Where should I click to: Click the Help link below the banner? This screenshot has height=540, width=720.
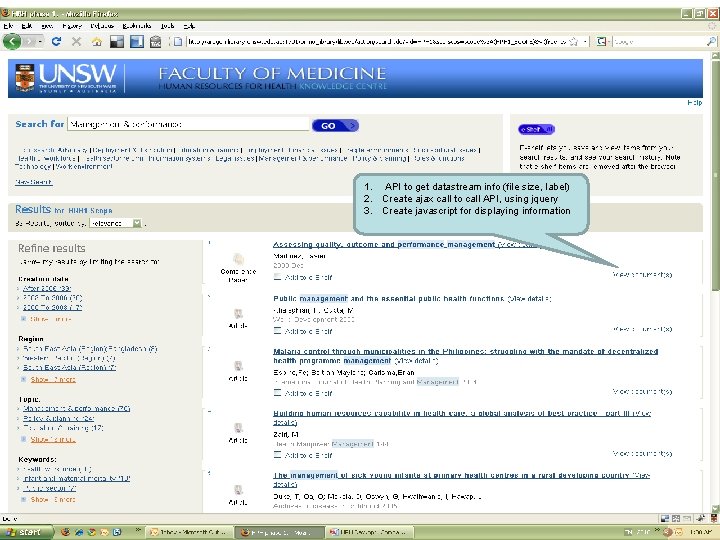[695, 102]
